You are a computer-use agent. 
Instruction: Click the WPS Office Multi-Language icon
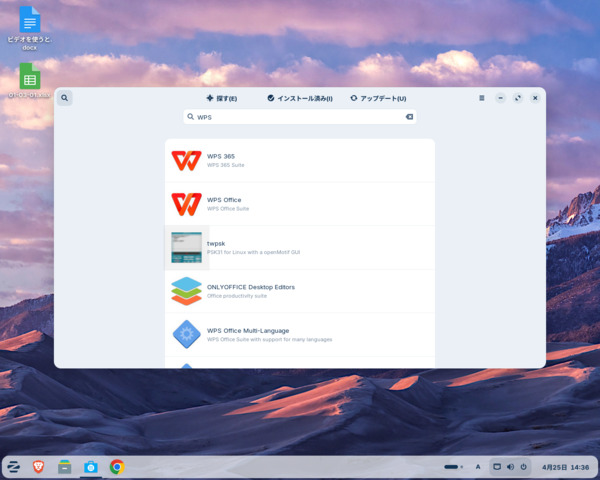pyautogui.click(x=186, y=335)
